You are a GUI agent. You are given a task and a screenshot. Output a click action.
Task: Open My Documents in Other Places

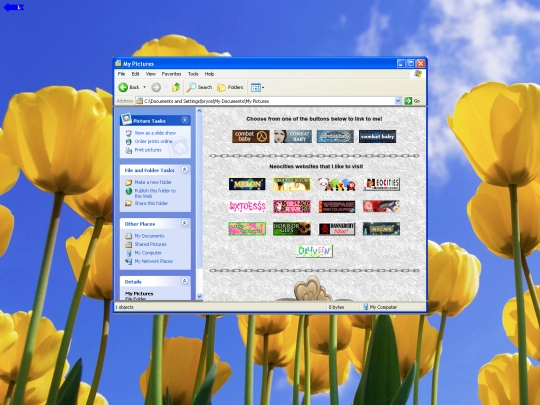tap(149, 236)
